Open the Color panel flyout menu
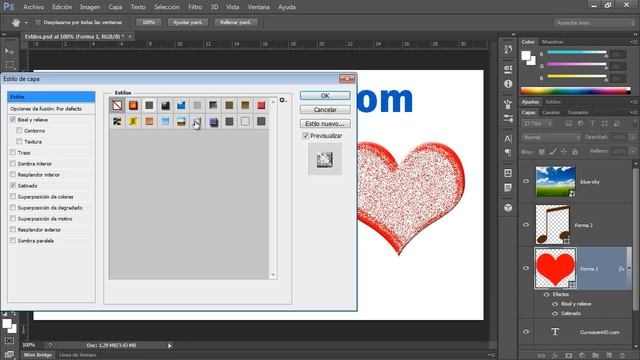 (634, 42)
